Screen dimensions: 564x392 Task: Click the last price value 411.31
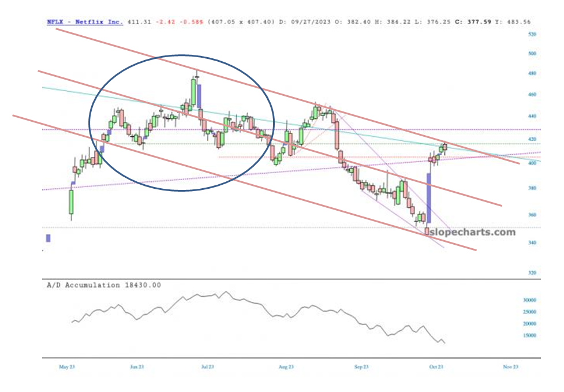140,22
